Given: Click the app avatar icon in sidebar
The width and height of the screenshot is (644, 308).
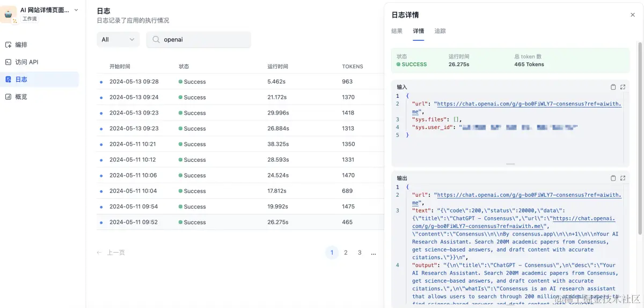Looking at the screenshot, I should [x=9, y=14].
